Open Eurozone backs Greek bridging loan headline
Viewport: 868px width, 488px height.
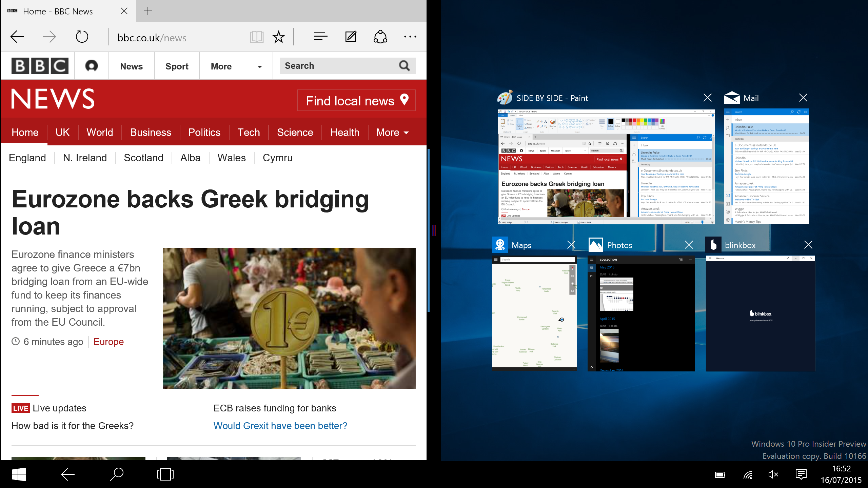(x=191, y=212)
